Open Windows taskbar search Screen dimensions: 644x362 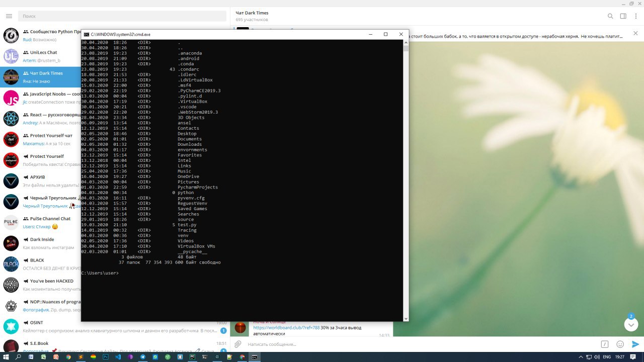(18, 357)
